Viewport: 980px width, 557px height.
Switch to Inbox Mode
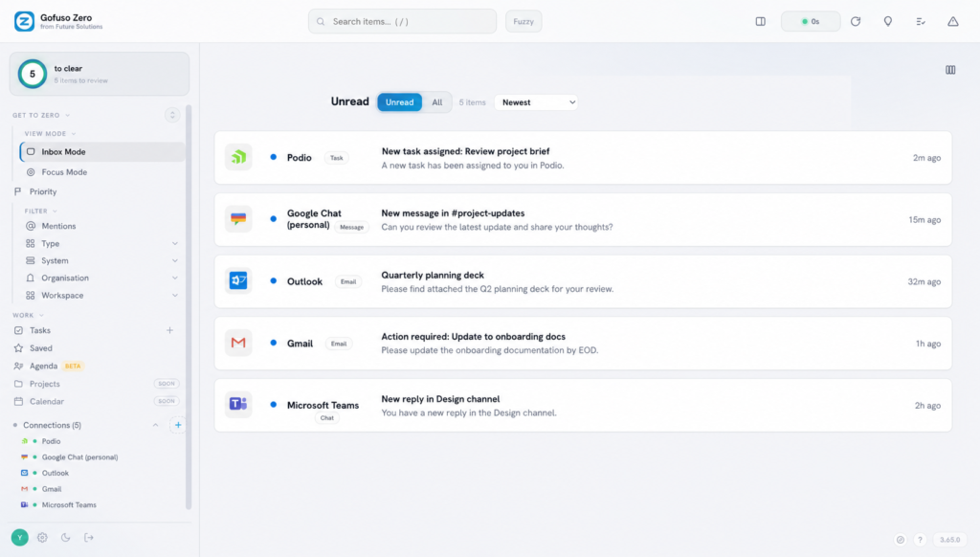pyautogui.click(x=102, y=152)
